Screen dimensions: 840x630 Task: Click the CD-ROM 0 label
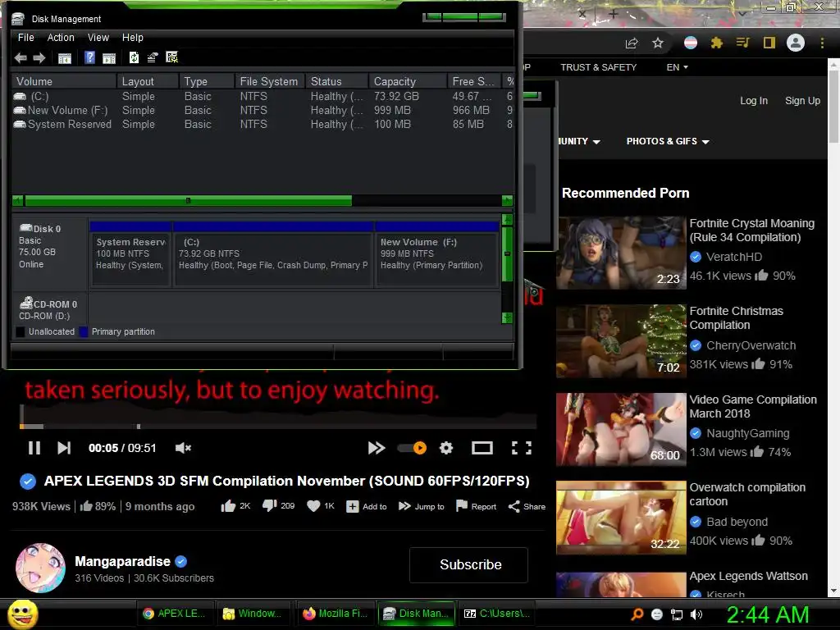[x=49, y=309]
